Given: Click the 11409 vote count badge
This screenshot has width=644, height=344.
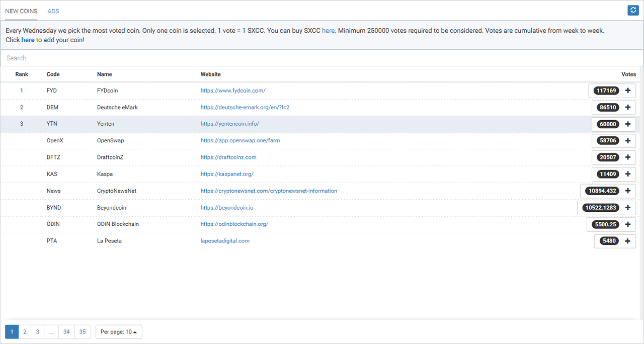Looking at the screenshot, I should point(608,174).
